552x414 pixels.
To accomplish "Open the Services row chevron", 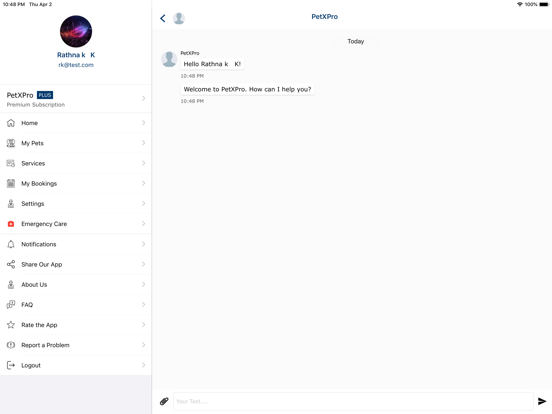I will pyautogui.click(x=143, y=163).
